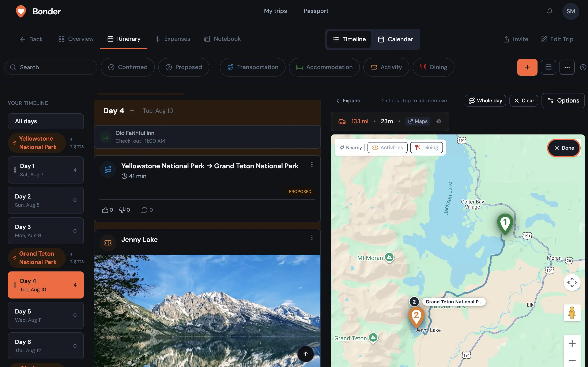Open the Jenny Lake card kebab menu
Screen dimensions: 588x367
point(312,238)
